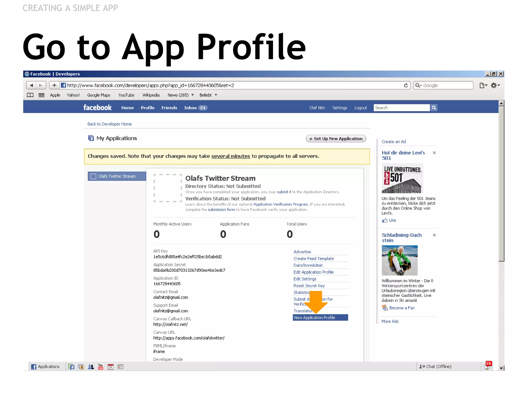The height and width of the screenshot is (399, 532).
Task: Click More Ads link
Action: tap(390, 321)
